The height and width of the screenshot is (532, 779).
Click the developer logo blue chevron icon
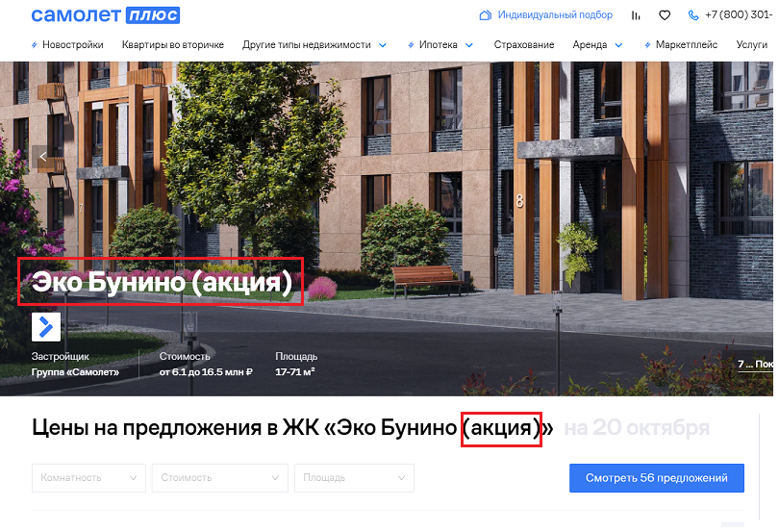pos(46,327)
